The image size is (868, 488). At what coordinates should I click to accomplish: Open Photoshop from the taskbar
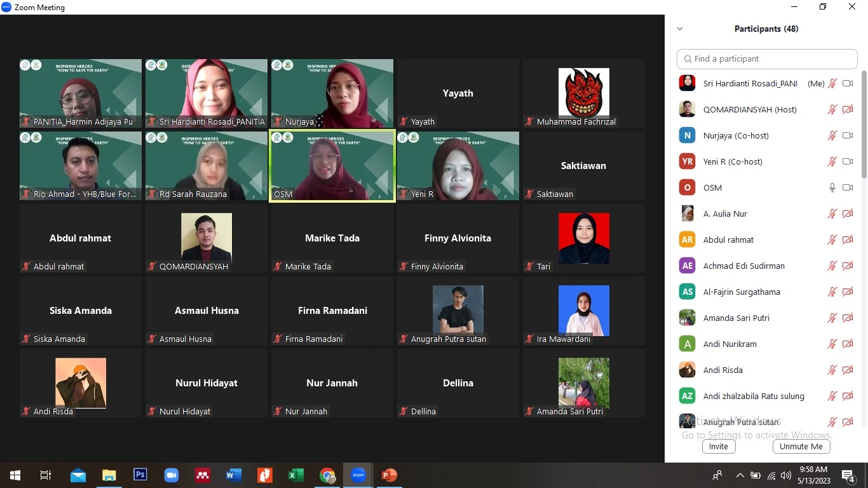[140, 475]
